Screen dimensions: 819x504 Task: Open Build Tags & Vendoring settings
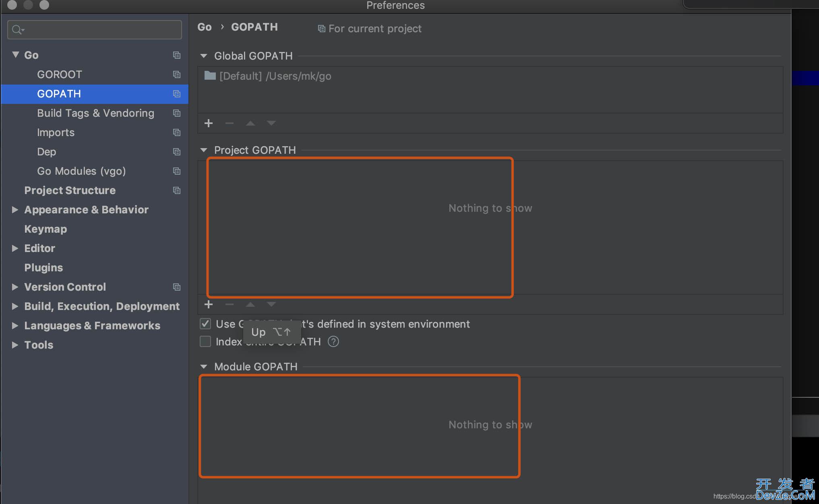point(95,113)
